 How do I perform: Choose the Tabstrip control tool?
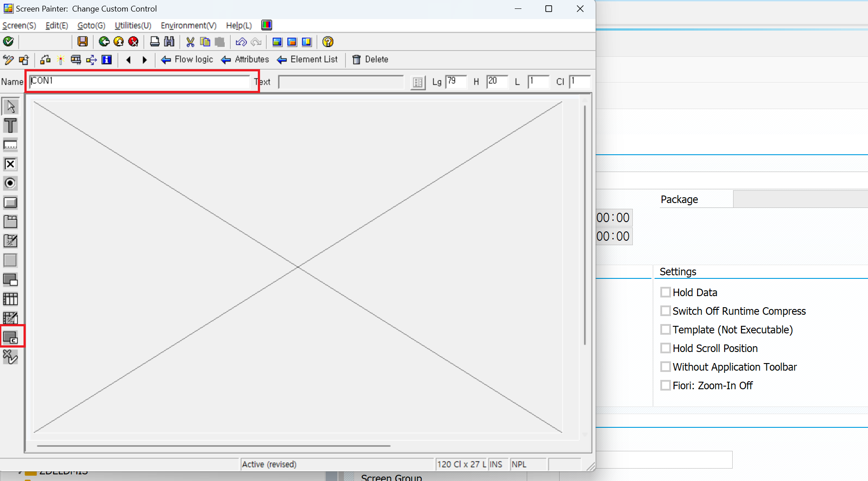point(10,222)
